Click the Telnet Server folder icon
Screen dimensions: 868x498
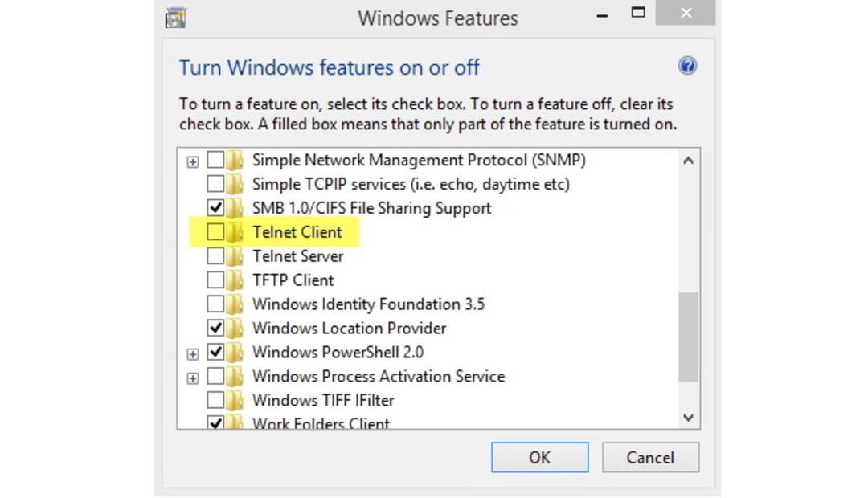pos(235,256)
